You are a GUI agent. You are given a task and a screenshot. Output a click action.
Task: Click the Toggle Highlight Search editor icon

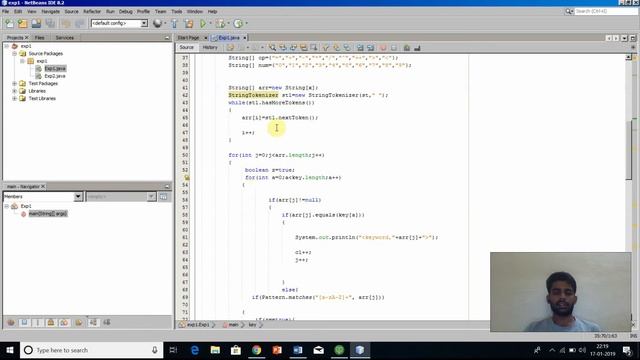click(303, 48)
